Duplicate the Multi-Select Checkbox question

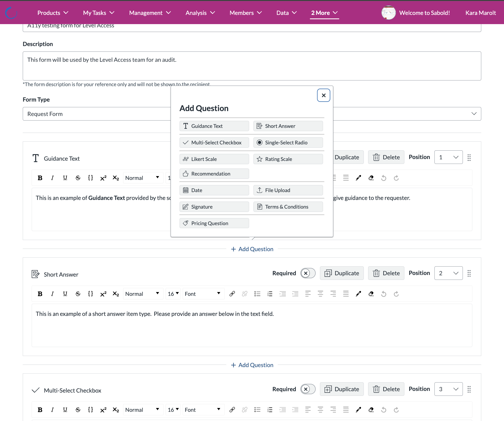pos(342,389)
